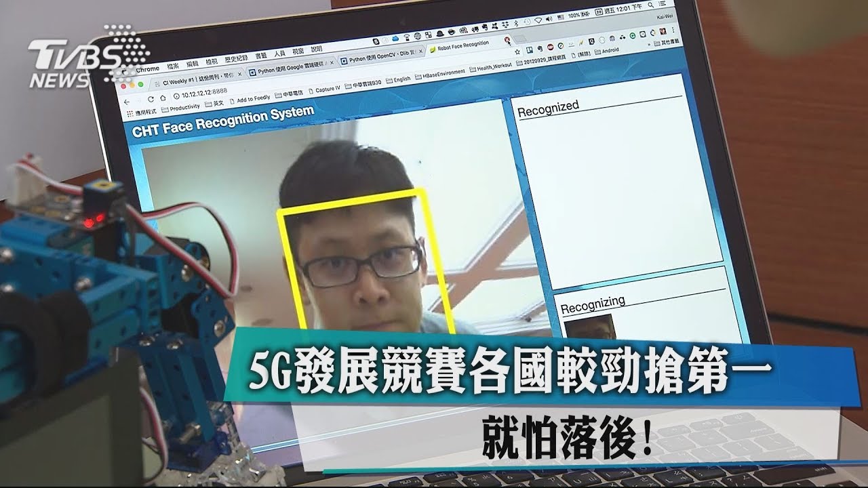The height and width of the screenshot is (488, 868).
Task: Close the Python 使用 Google tab
Action: (332, 63)
